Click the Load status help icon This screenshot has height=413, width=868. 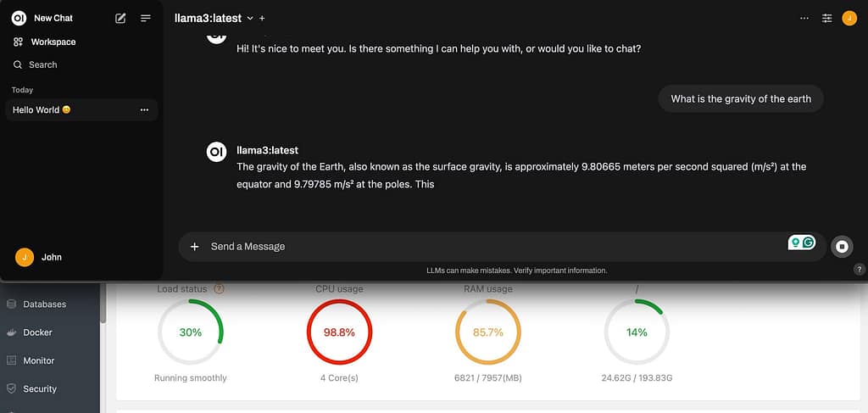coord(220,289)
